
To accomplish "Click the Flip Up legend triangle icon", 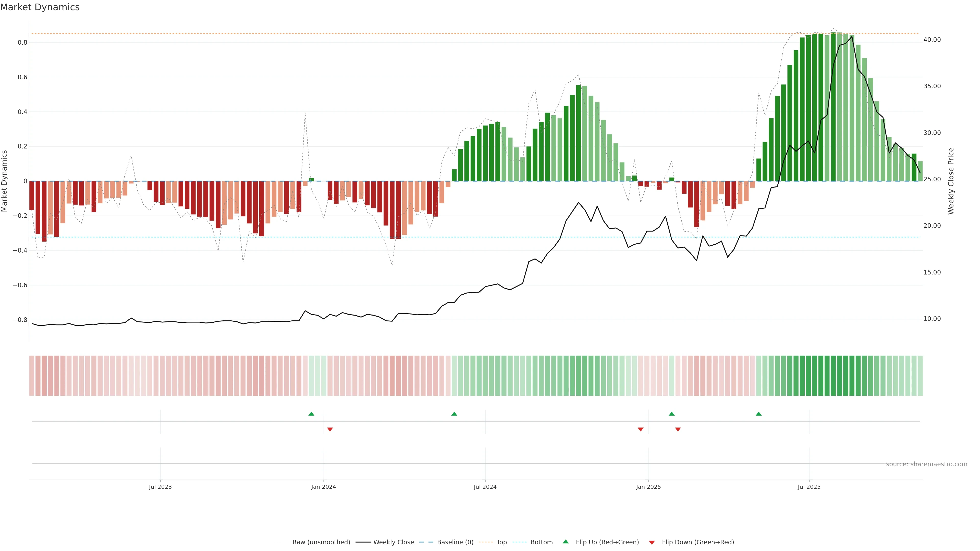I will (x=566, y=542).
